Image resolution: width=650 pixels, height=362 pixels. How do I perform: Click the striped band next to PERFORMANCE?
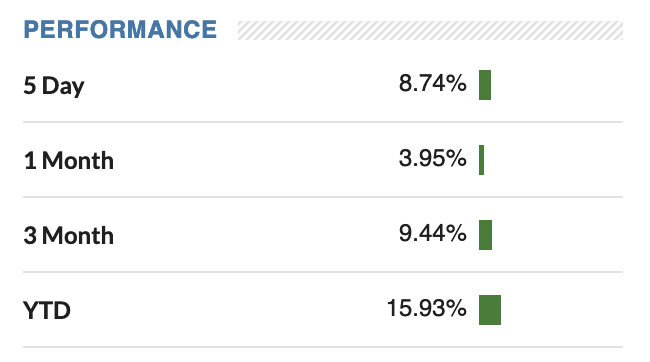430,31
